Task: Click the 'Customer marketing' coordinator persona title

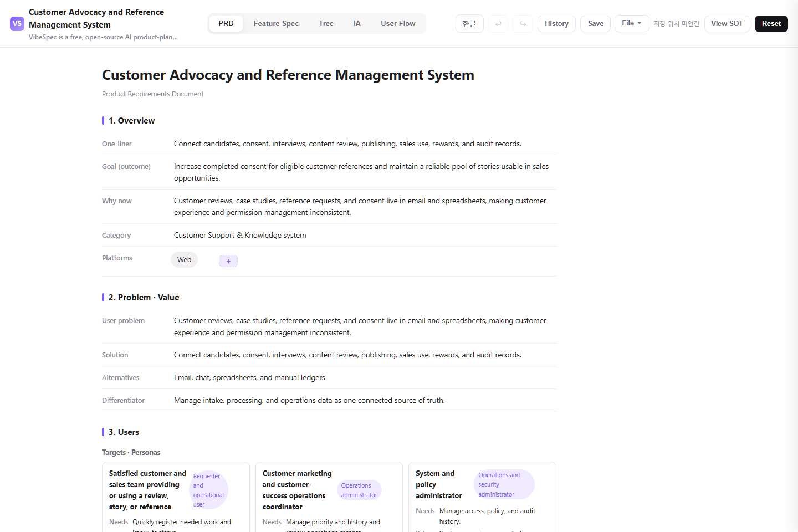Action: [x=297, y=490]
